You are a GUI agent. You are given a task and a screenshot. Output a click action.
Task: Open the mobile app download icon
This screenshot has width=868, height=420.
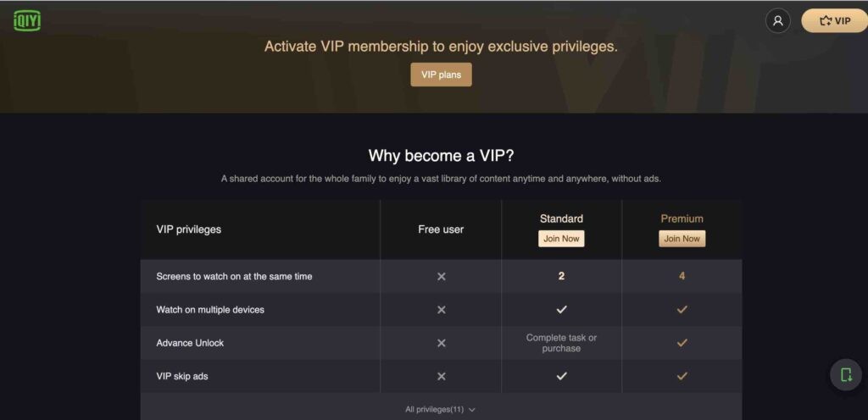[846, 374]
